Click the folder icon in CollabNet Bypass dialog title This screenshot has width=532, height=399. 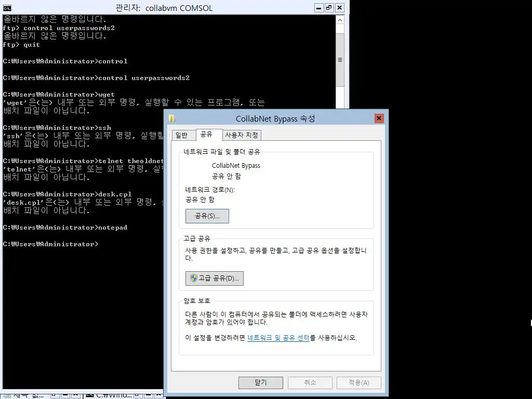click(x=171, y=118)
